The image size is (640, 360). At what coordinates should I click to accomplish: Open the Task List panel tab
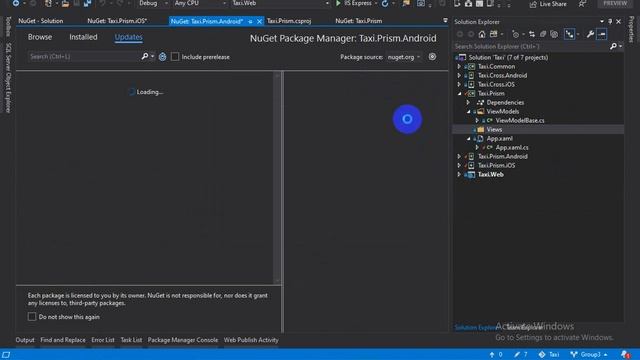[131, 340]
